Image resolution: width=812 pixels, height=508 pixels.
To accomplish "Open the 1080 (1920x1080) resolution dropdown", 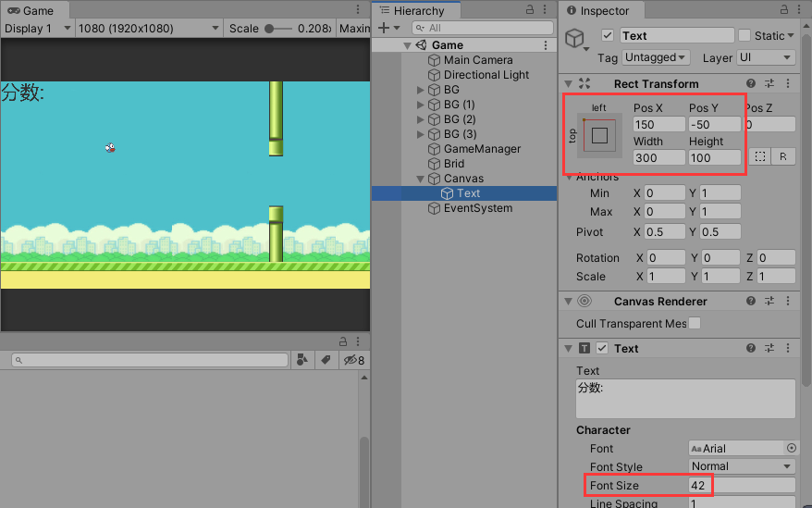I will point(149,29).
